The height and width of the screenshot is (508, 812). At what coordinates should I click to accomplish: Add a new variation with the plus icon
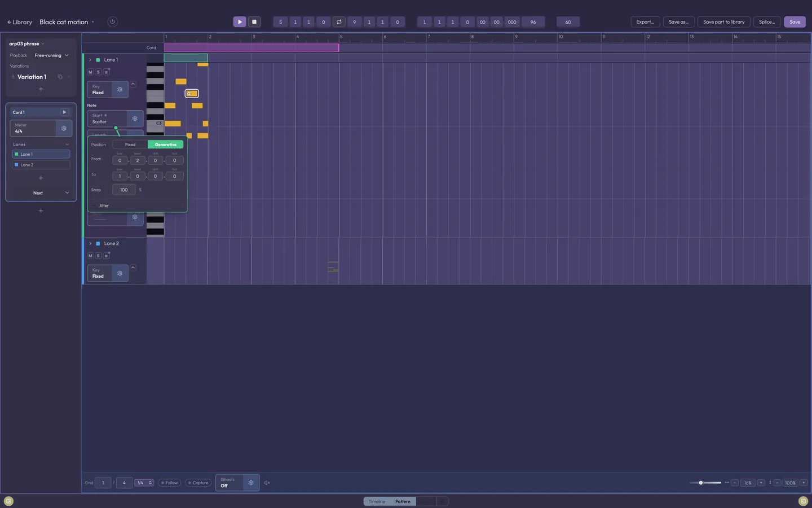click(x=41, y=89)
